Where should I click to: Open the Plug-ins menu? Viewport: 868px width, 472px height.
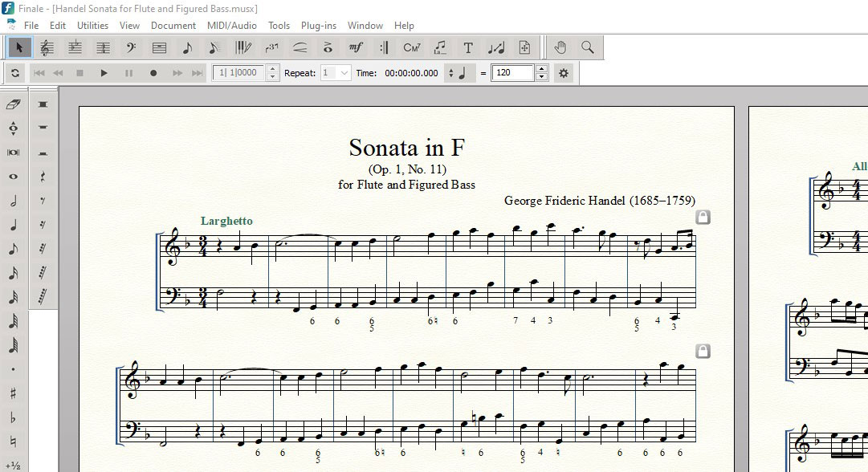[x=319, y=26]
